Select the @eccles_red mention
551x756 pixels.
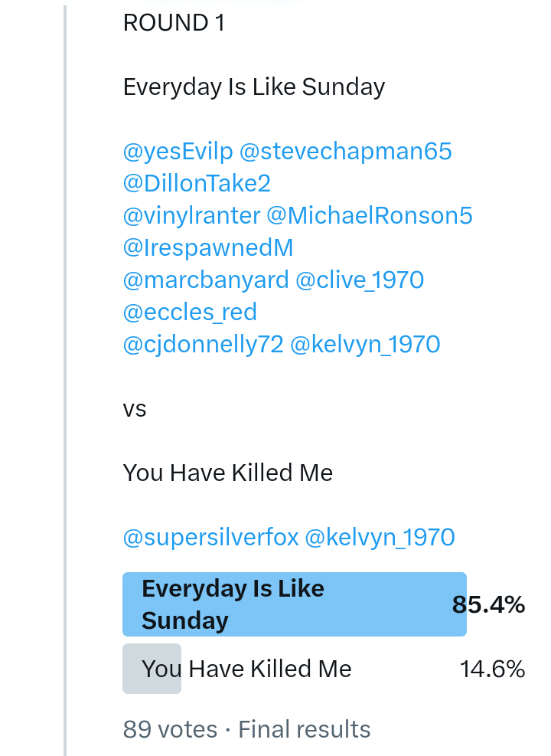pyautogui.click(x=190, y=313)
